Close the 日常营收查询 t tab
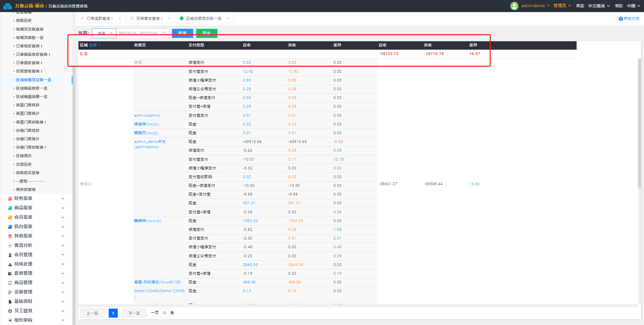The height and width of the screenshot is (325, 644). 169,18
